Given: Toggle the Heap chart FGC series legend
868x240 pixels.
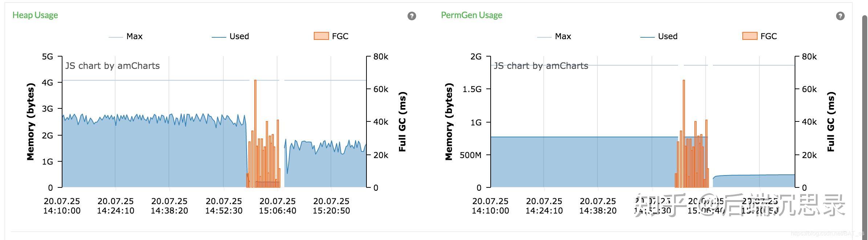Looking at the screenshot, I should pyautogui.click(x=331, y=36).
